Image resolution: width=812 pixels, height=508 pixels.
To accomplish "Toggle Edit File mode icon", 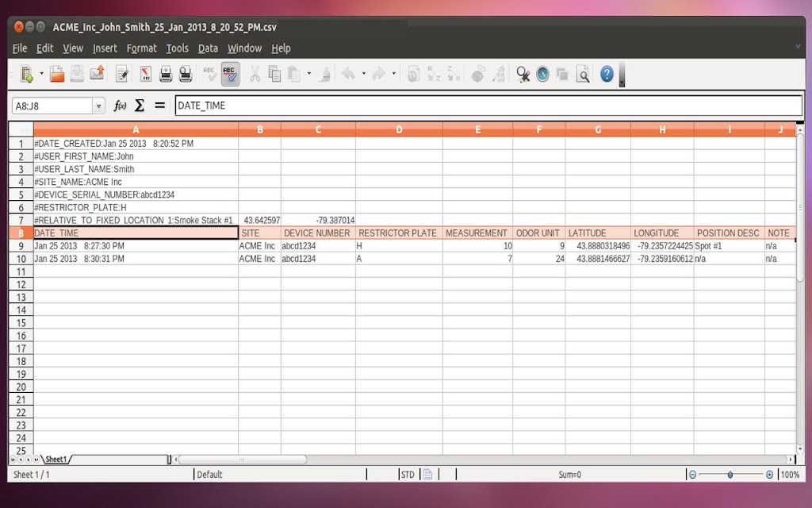I will (122, 74).
